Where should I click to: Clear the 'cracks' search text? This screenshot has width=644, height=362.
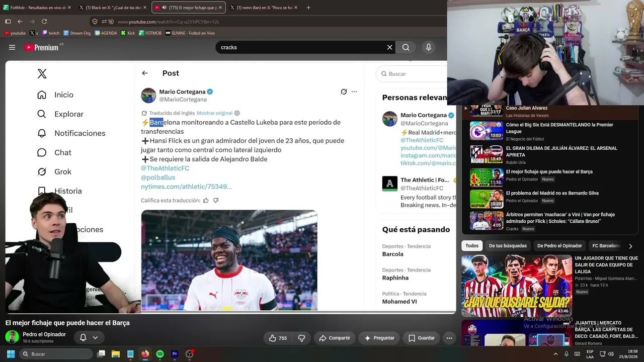point(389,47)
